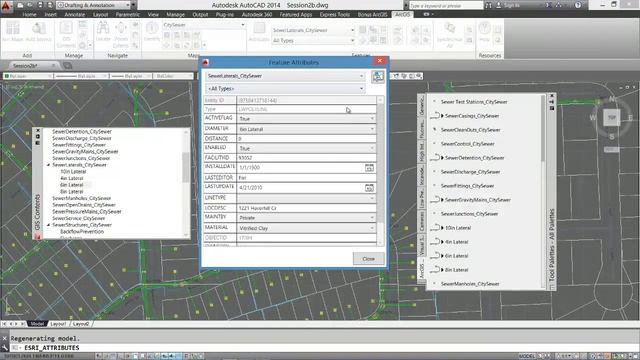Click the SewerDetention_CitySewer tool palette icon
The width and height of the screenshot is (640, 360).
click(436, 158)
